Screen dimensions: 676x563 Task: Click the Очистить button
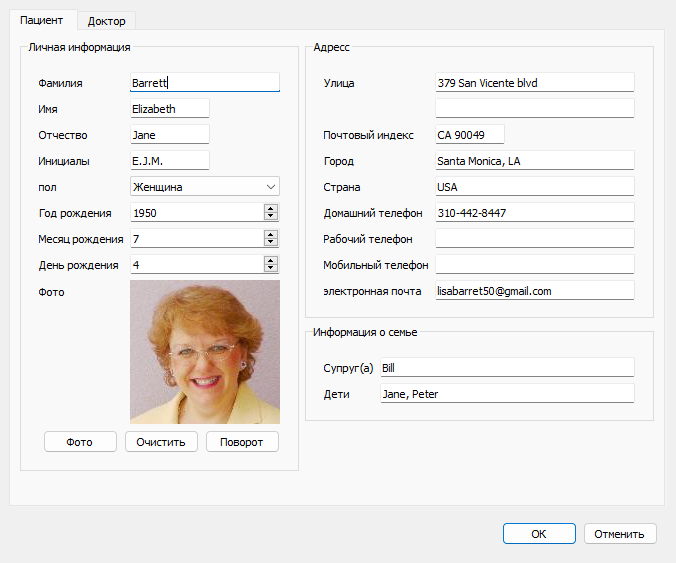(161, 442)
